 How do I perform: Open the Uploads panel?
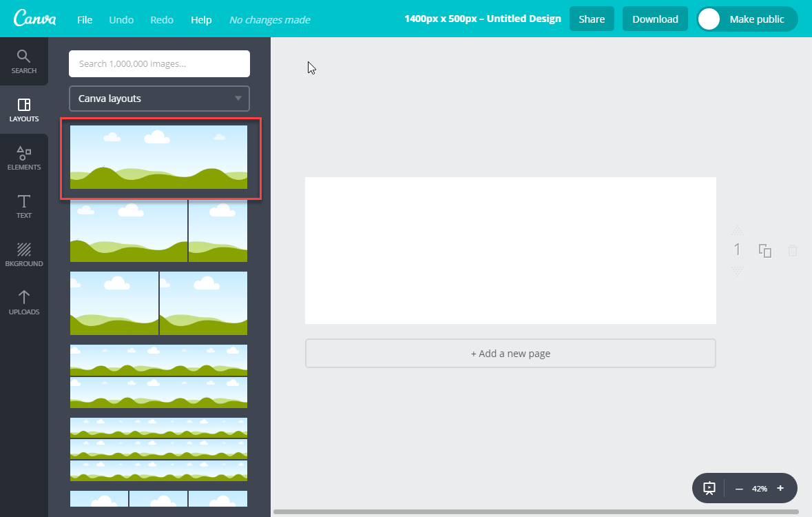click(24, 303)
